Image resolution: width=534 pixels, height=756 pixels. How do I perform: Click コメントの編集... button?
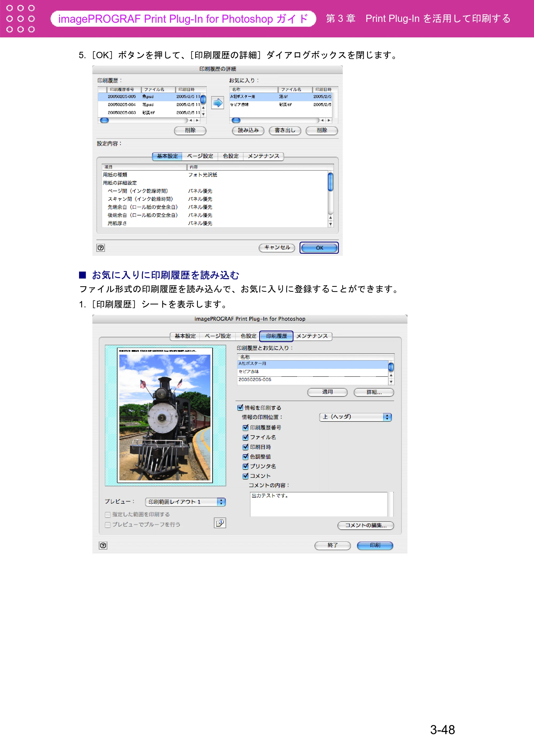pos(366,525)
